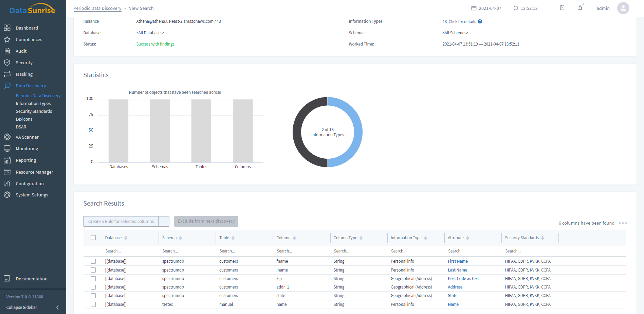This screenshot has width=644, height=314.
Task: Toggle the select-all checkbox in table header
Action: [93, 238]
